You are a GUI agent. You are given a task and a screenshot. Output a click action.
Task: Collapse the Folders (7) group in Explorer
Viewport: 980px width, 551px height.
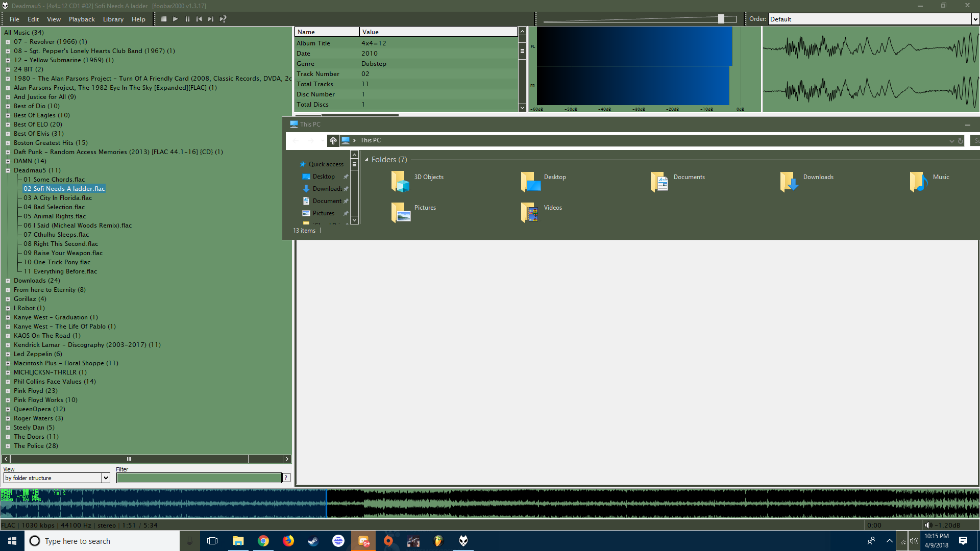[x=366, y=160]
